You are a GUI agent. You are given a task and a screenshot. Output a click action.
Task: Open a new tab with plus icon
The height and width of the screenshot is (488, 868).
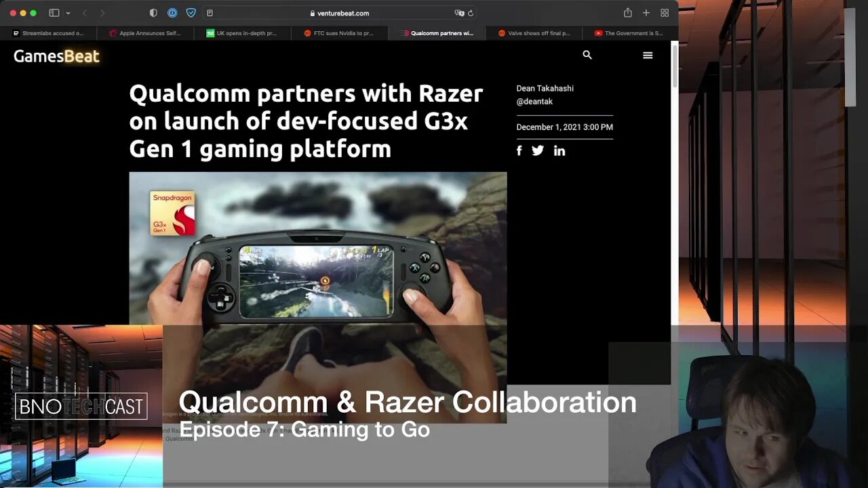(x=646, y=13)
